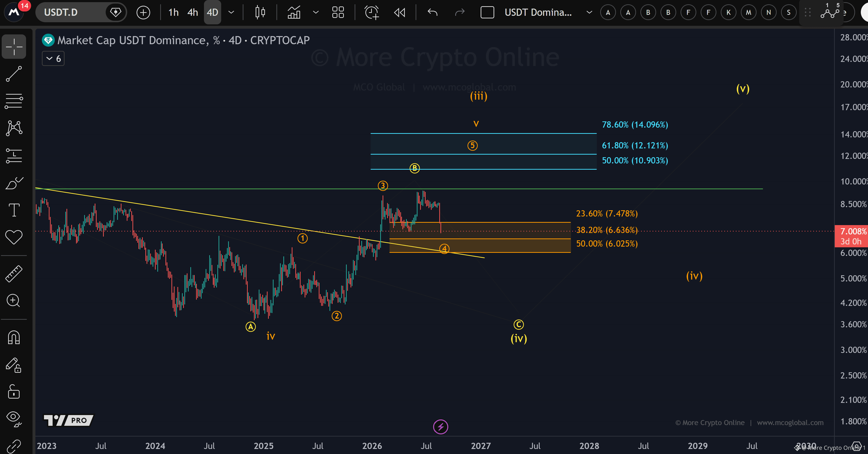Open the USDT Domina... layout name
The height and width of the screenshot is (454, 868).
tap(538, 12)
